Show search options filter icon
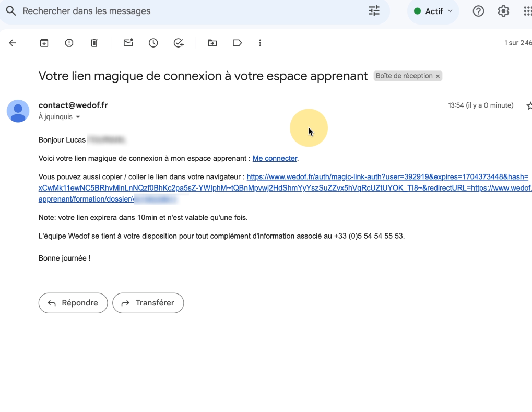The width and height of the screenshot is (532, 412). pos(374,11)
